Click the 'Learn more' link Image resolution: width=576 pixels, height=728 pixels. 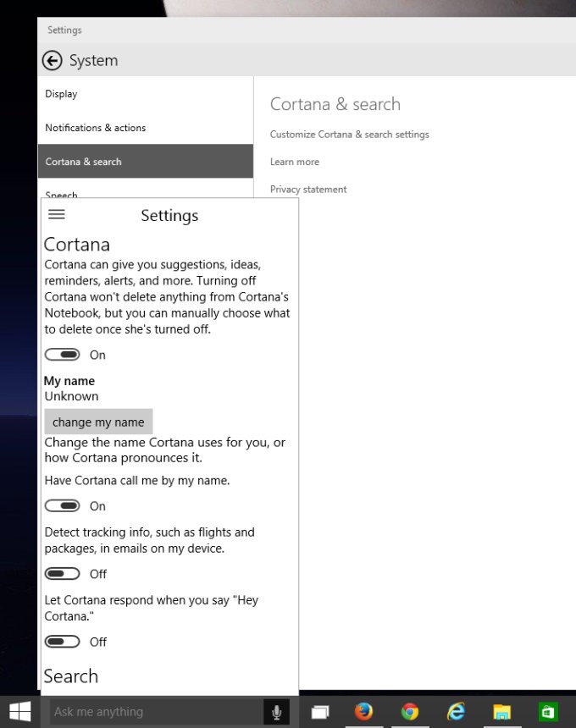click(295, 162)
